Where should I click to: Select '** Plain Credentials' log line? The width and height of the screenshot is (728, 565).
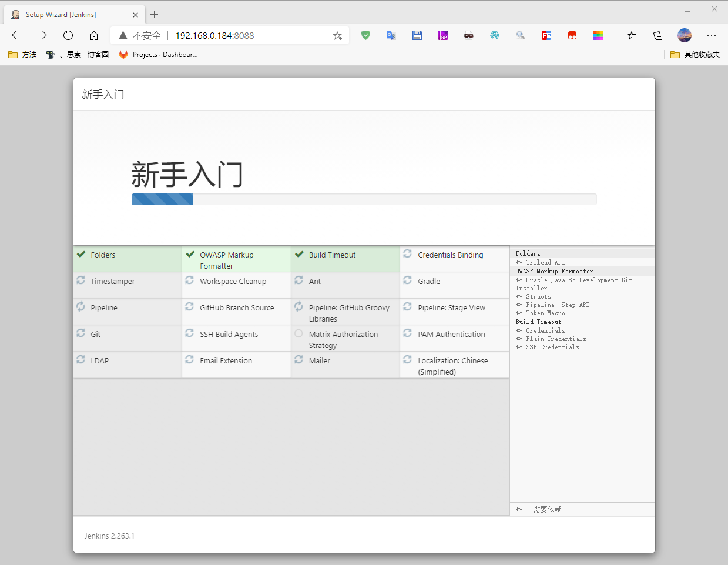tap(551, 339)
